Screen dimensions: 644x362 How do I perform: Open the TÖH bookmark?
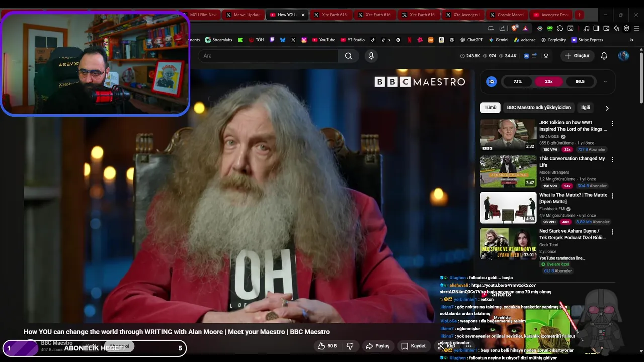coord(256,40)
